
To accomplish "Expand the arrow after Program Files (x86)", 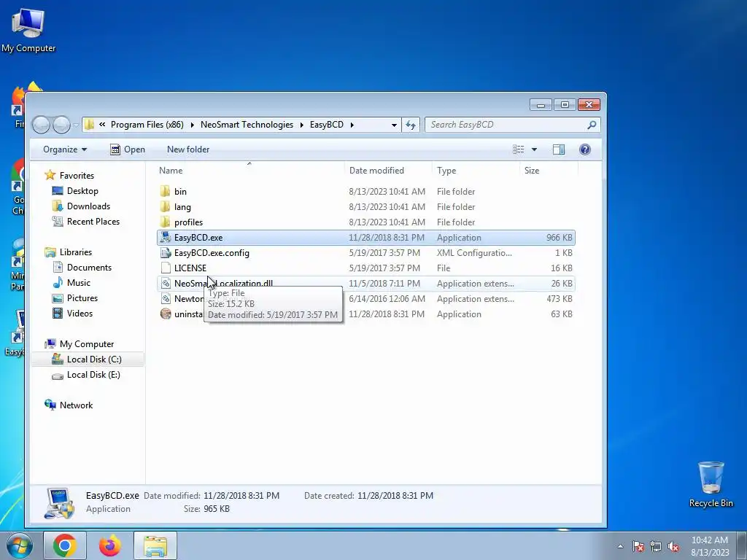I will (x=192, y=125).
